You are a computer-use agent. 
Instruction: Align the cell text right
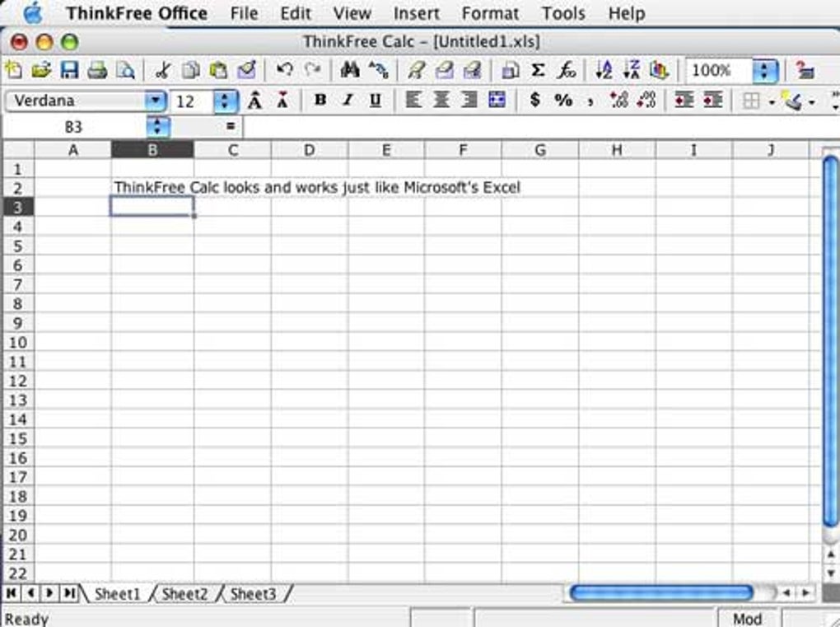pyautogui.click(x=469, y=101)
